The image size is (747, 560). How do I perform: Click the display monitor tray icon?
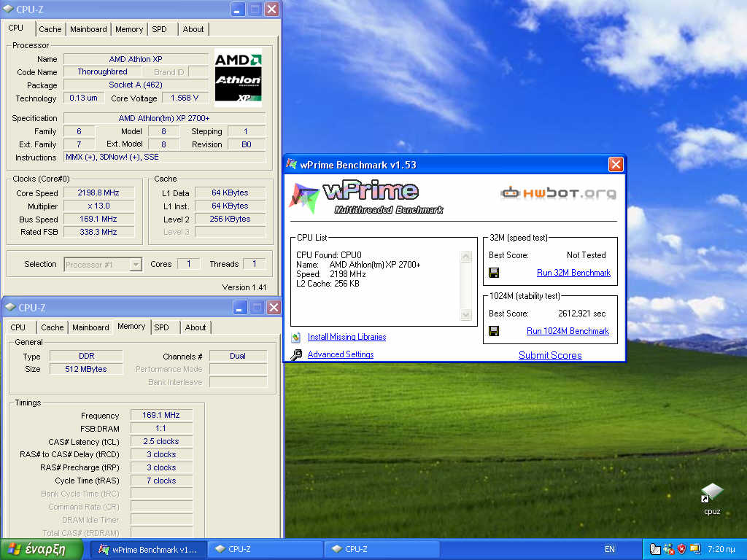(x=695, y=549)
